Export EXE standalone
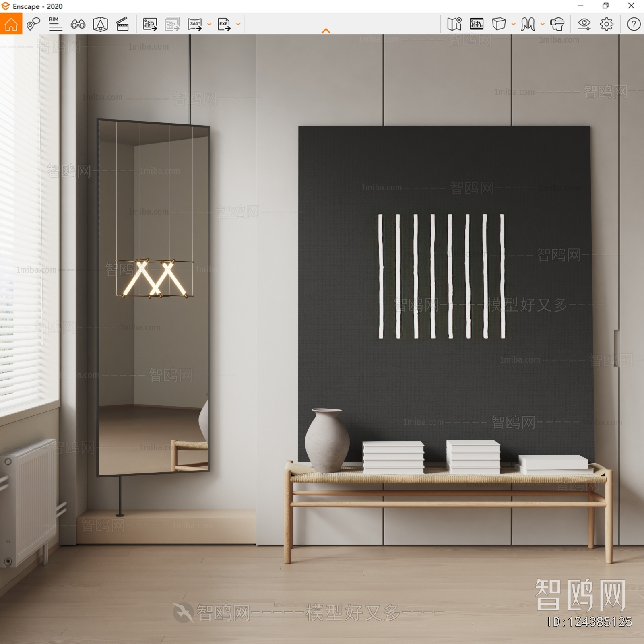Screen dimensions: 644x644 [224, 24]
